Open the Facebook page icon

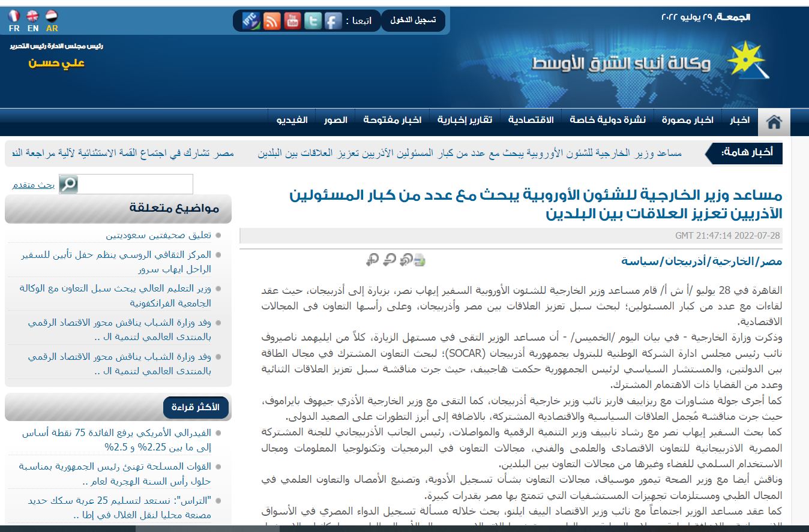pos(333,21)
